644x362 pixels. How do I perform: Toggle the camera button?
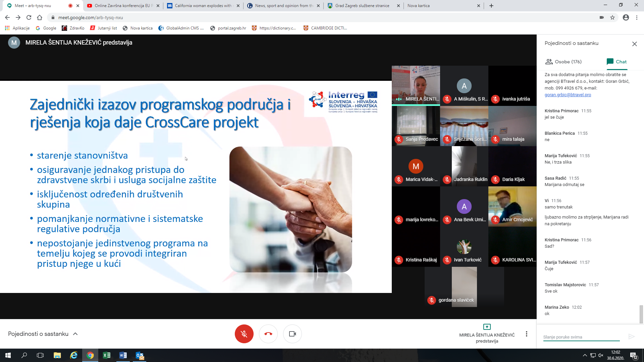click(292, 334)
